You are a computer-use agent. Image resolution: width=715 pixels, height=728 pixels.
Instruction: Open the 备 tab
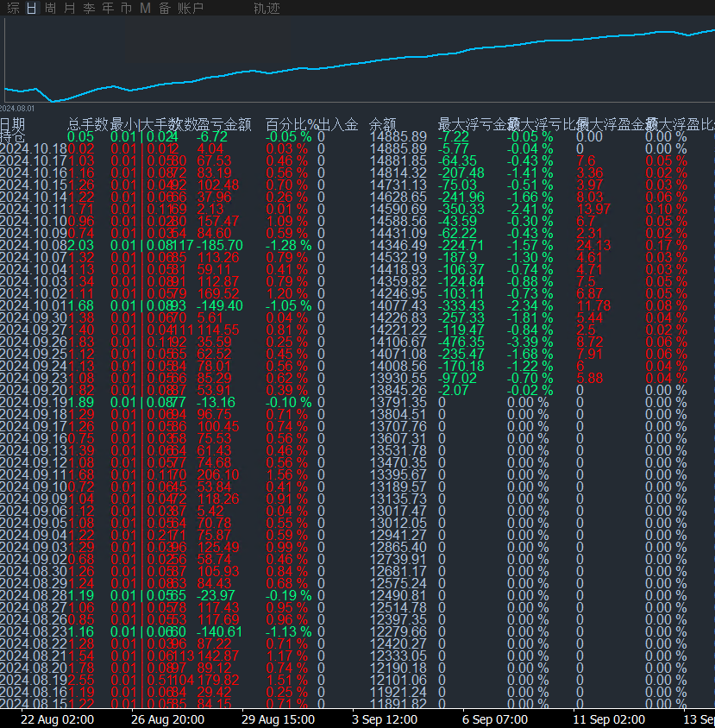(165, 8)
